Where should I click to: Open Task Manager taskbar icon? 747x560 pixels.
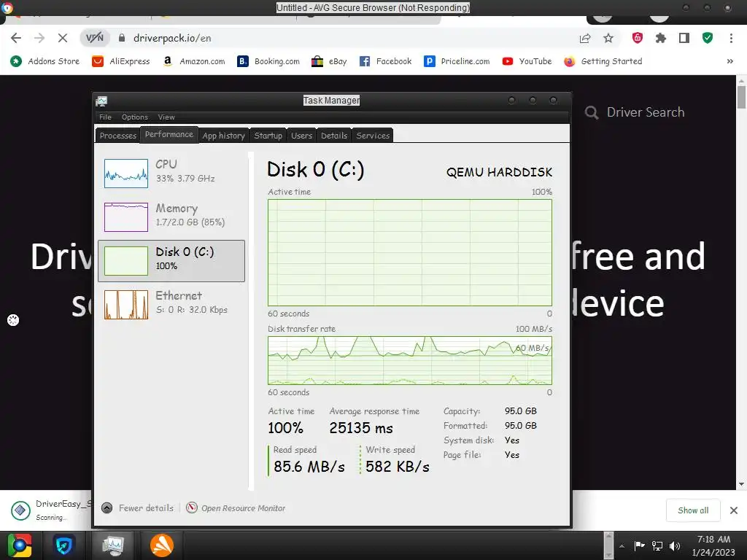pos(113,545)
